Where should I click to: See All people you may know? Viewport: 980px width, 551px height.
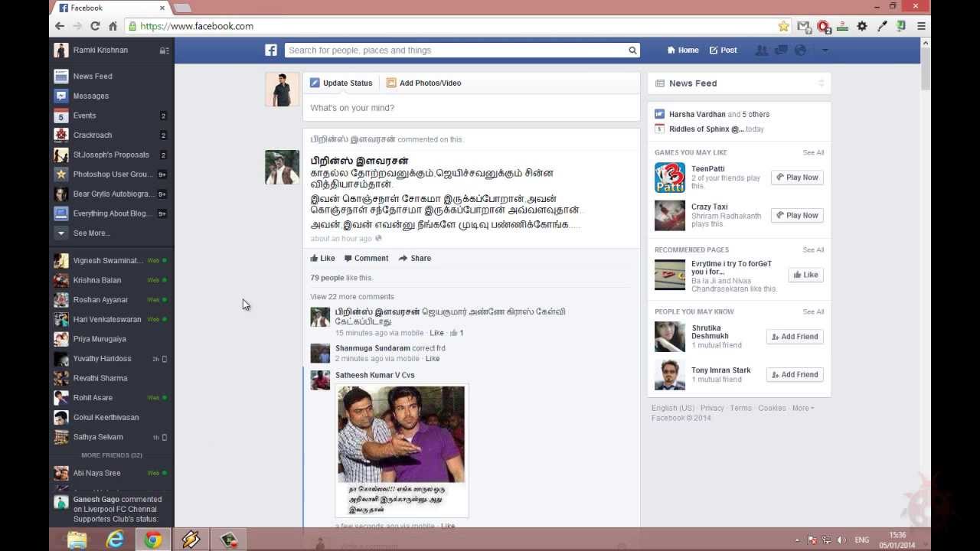[x=813, y=311]
